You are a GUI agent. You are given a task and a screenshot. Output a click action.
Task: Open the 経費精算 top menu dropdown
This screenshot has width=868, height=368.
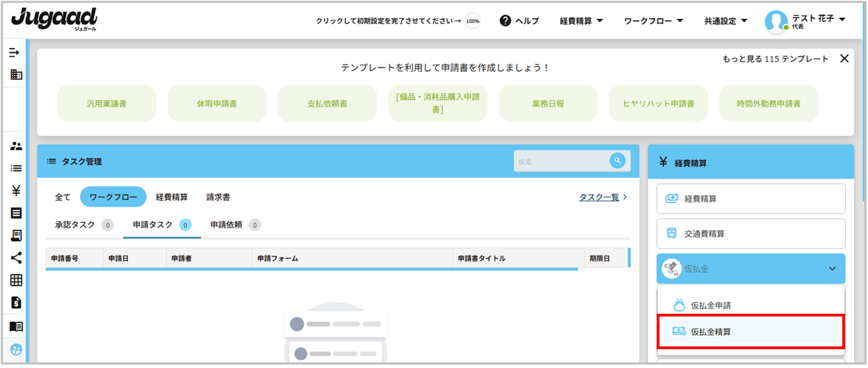point(581,21)
